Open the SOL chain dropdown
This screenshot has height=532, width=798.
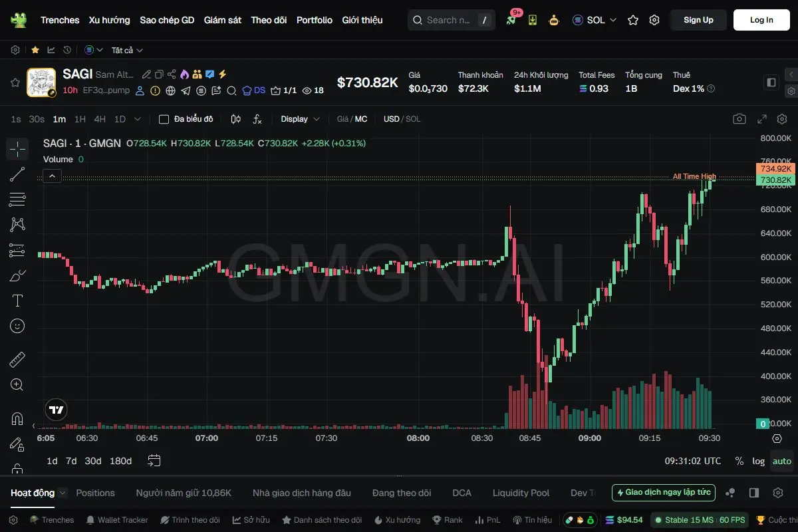(x=595, y=20)
